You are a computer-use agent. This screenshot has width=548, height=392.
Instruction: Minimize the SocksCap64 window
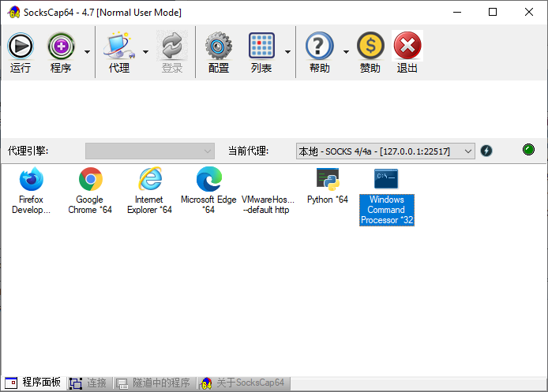click(x=457, y=12)
